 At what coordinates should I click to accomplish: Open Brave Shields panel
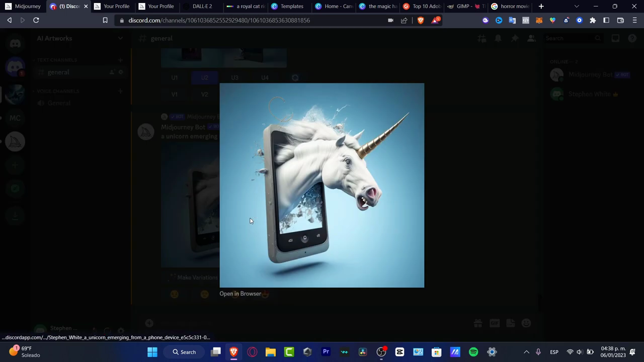pos(421,20)
